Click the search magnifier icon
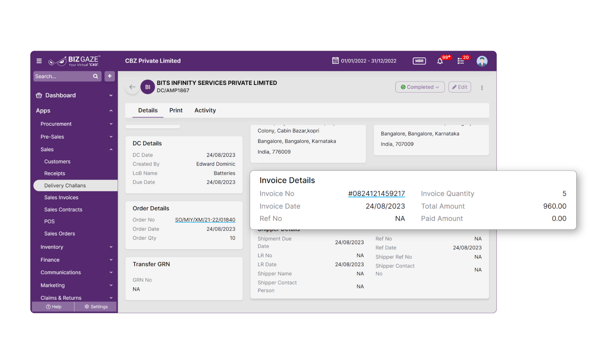 coord(96,76)
